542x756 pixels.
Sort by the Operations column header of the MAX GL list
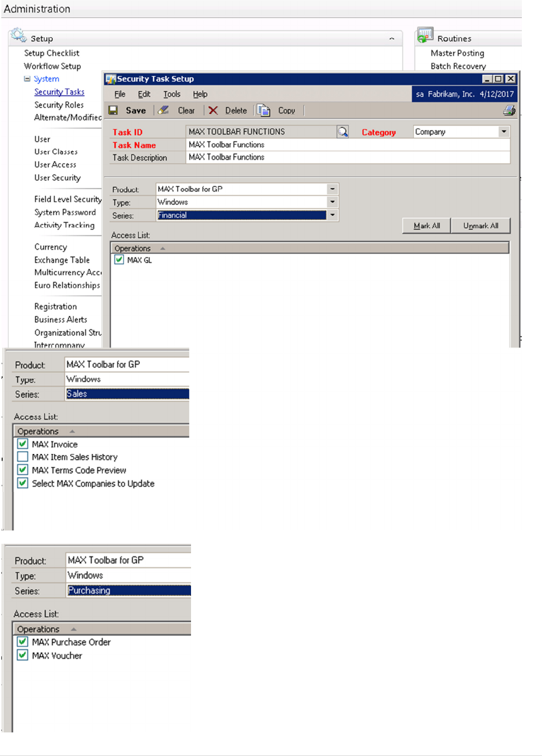pyautogui.click(x=310, y=249)
